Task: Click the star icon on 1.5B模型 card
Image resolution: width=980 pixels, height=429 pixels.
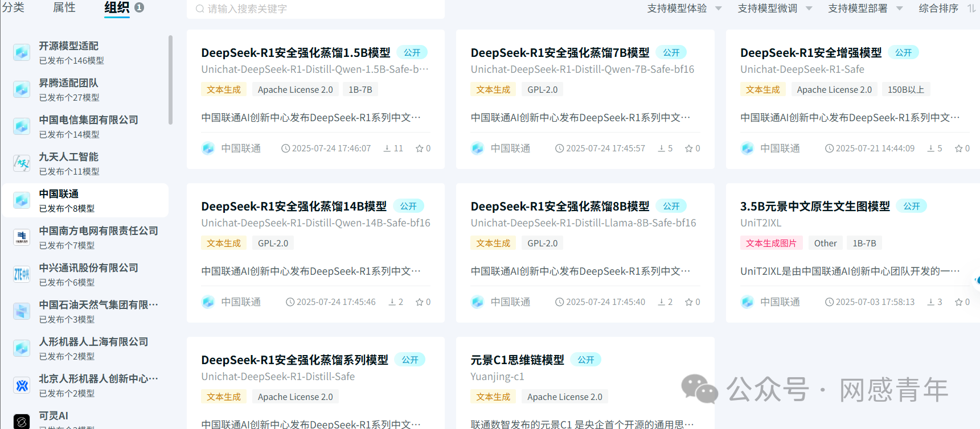Action: click(420, 148)
